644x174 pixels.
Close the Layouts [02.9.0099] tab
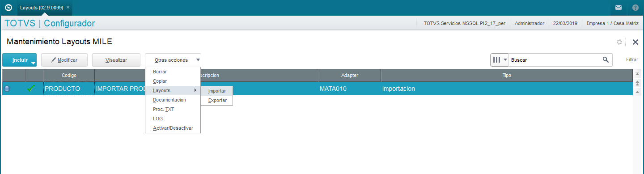[68, 8]
